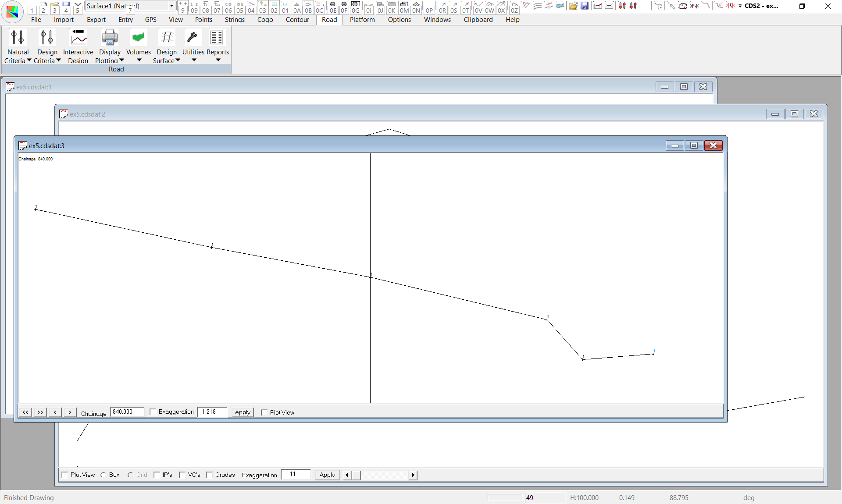Open the Contour menu
842x504 pixels.
[x=297, y=20]
